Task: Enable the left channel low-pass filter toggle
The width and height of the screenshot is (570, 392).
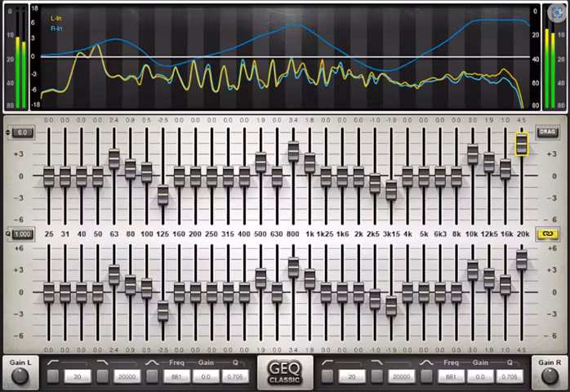Action: click(103, 376)
